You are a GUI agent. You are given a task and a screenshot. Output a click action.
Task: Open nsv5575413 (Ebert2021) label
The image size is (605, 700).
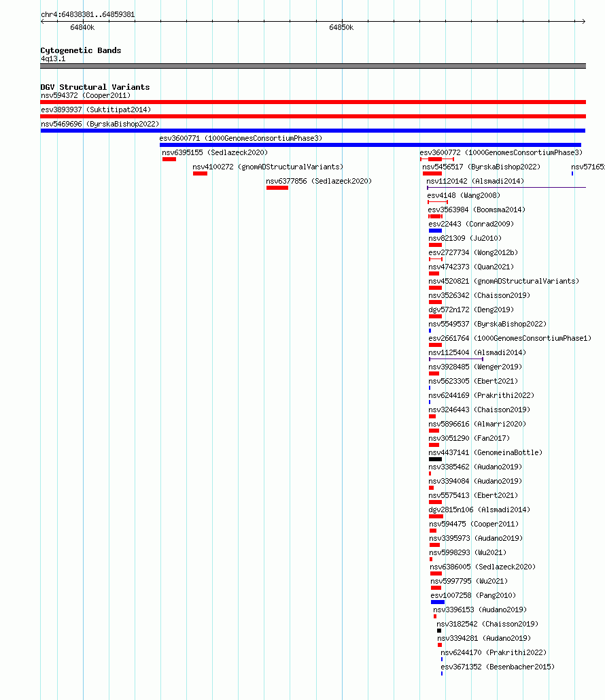pos(473,495)
